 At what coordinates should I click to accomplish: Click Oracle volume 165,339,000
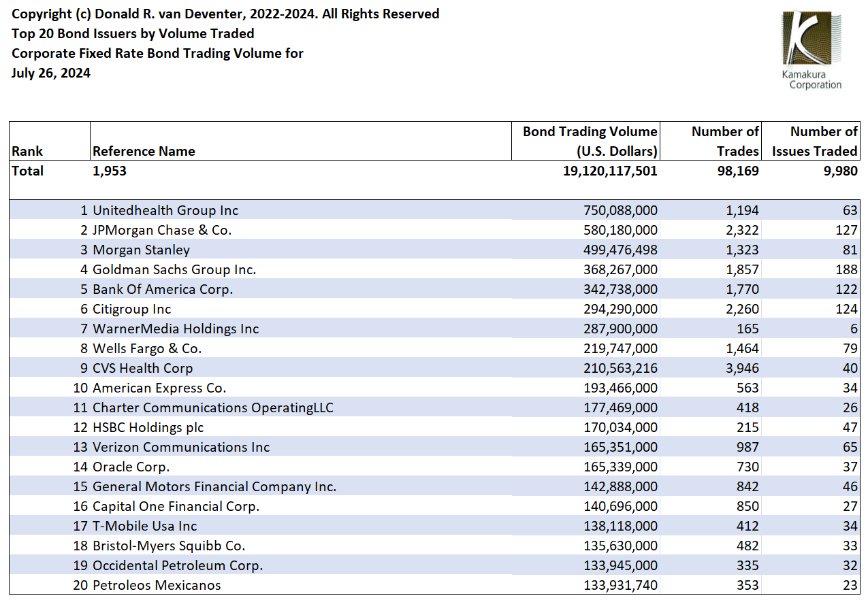621,467
